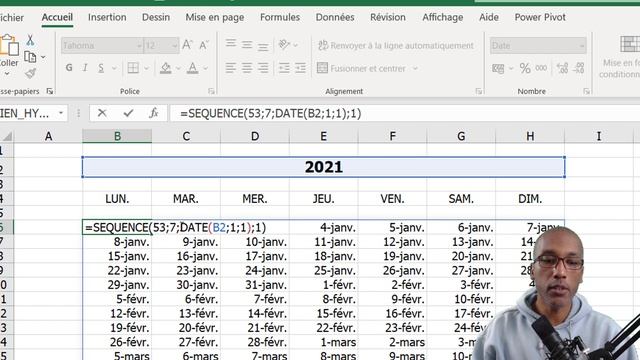Open the Aide ribbon tab
Image resolution: width=640 pixels, height=360 pixels.
coord(489,17)
